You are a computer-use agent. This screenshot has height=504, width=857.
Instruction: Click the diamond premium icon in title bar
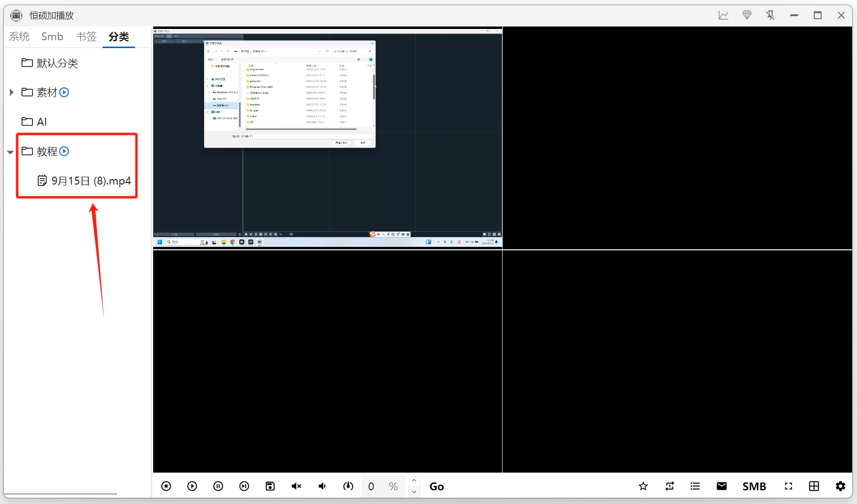[x=747, y=15]
